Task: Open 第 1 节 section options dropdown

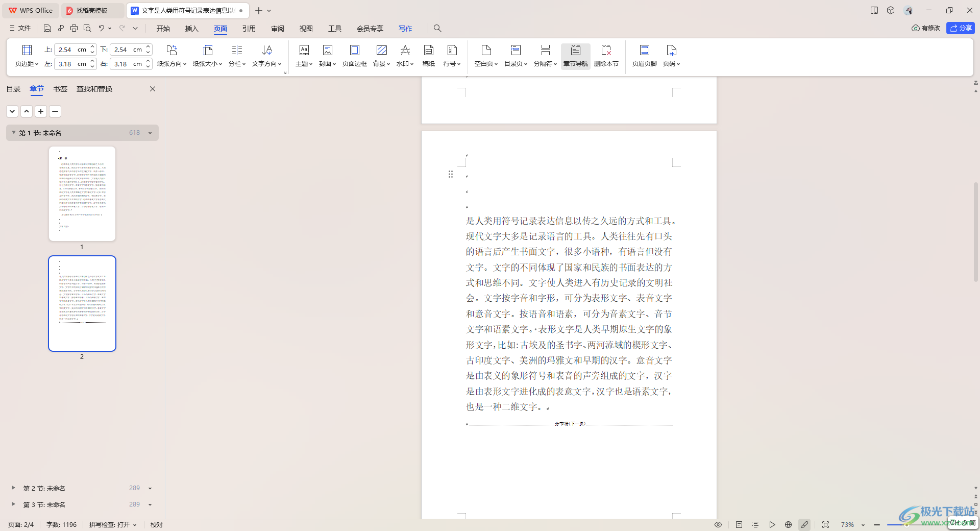Action: coord(150,133)
